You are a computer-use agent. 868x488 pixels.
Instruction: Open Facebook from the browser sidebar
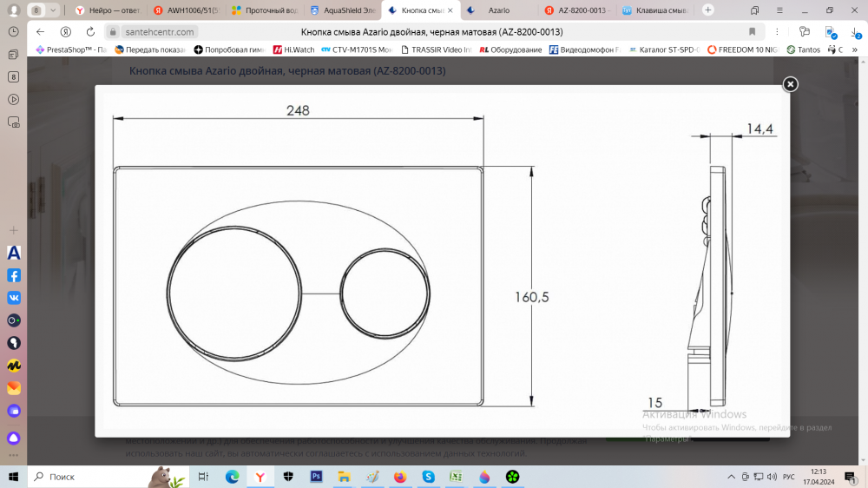coord(14,275)
